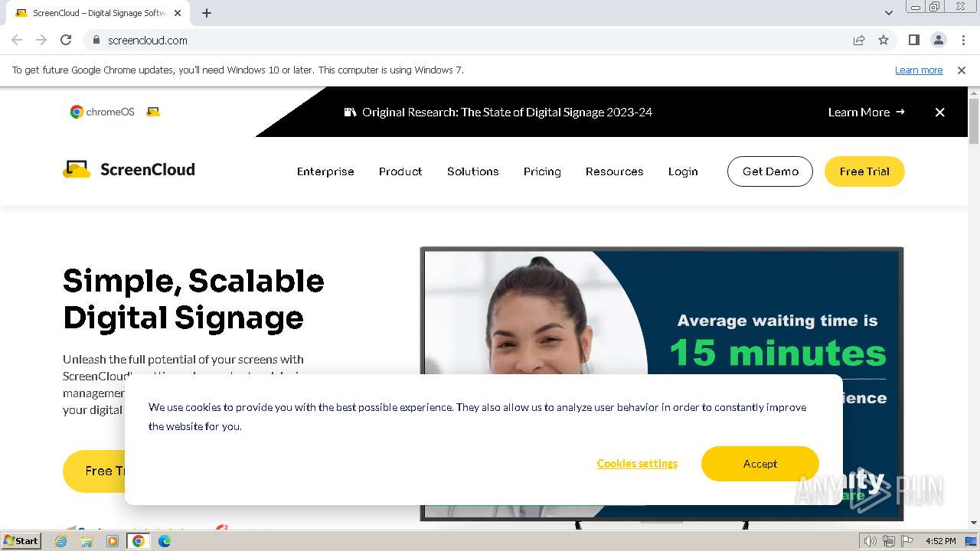Click the browser forward arrow
Screen dimensions: 980x551
(41, 40)
